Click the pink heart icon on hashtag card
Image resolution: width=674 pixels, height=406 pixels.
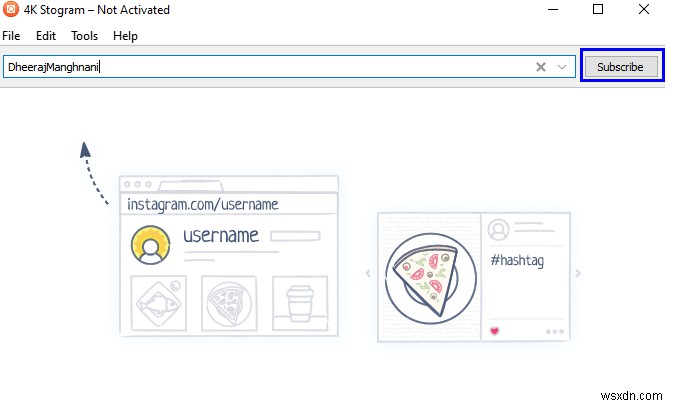pyautogui.click(x=494, y=330)
